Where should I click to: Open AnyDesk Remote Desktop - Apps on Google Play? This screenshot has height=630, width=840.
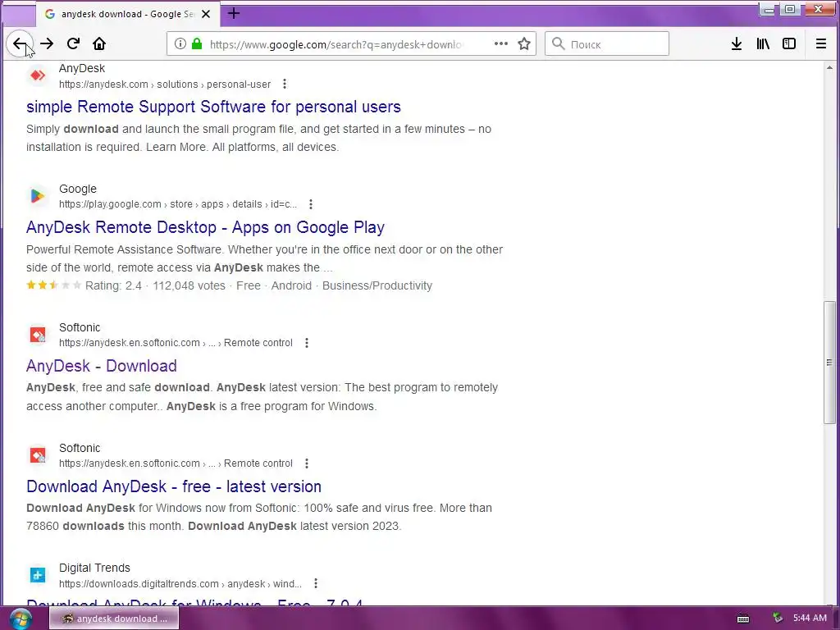tap(205, 227)
